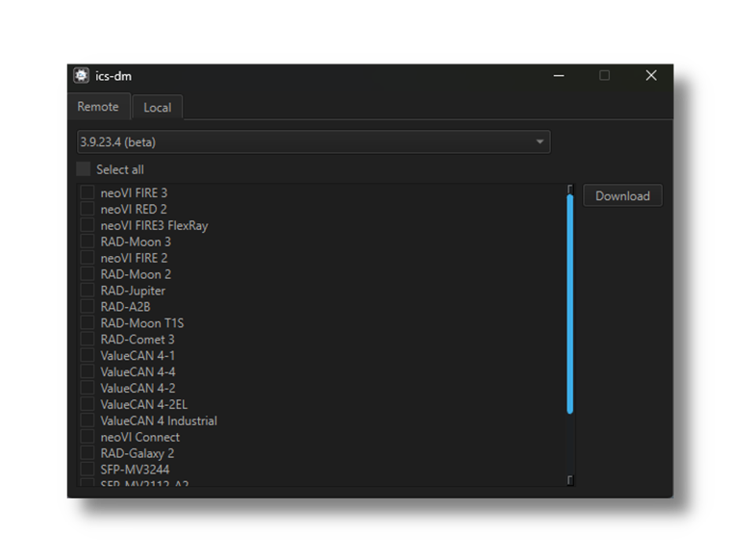Tick the SFP-MV3244 checkbox
756x560 pixels.
pyautogui.click(x=88, y=470)
